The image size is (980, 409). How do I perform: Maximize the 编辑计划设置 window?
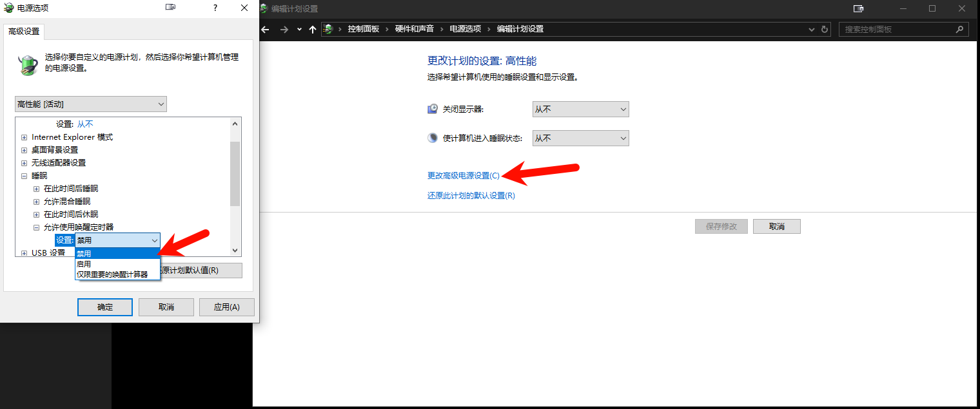click(932, 9)
